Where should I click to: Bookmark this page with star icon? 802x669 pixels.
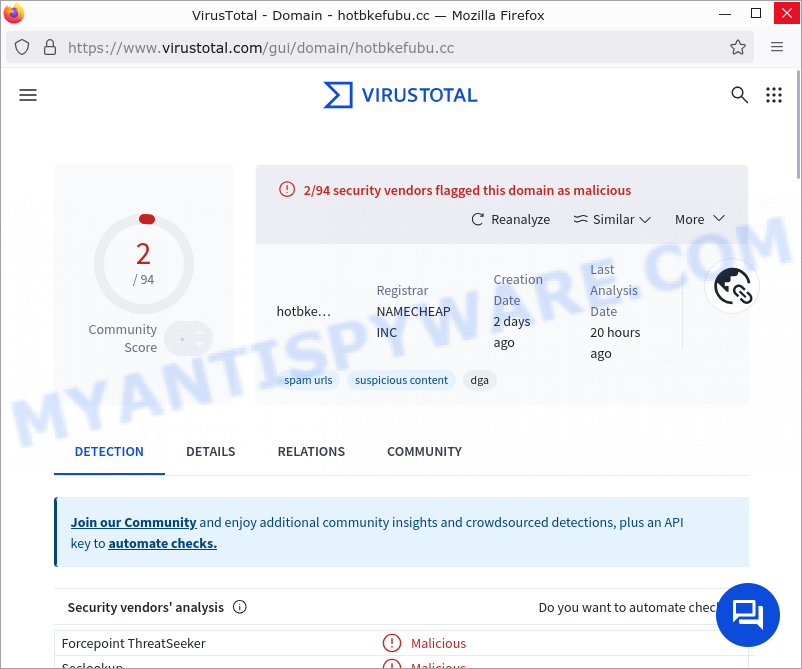coord(738,47)
